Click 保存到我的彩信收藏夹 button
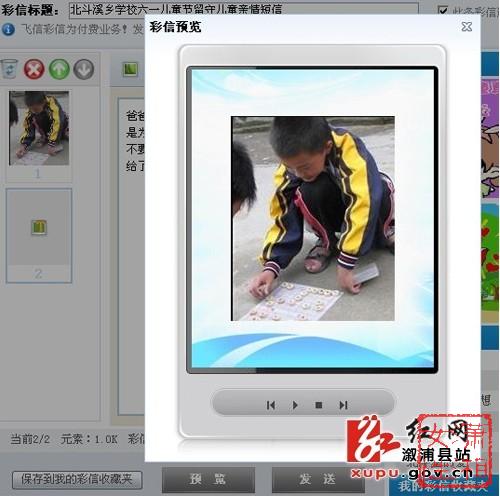This screenshot has width=500, height=496. click(77, 480)
